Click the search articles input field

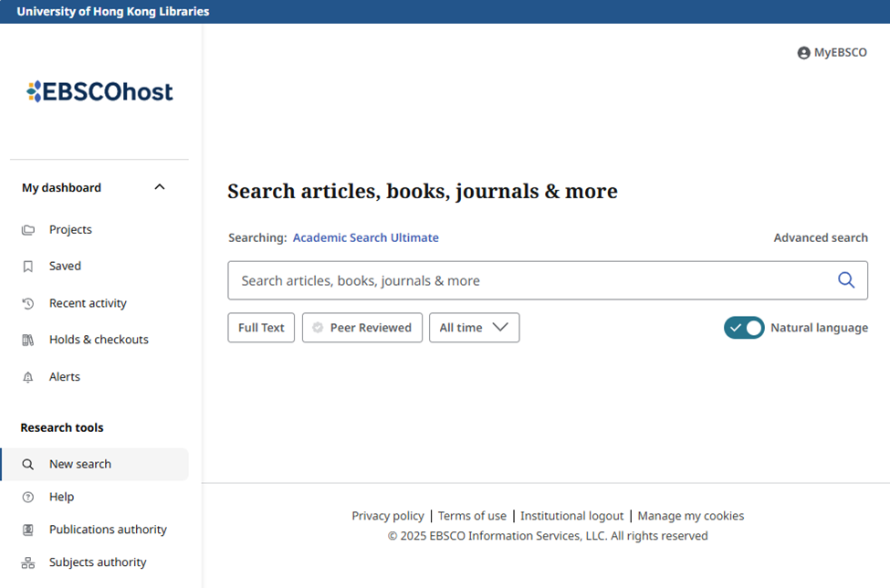(x=530, y=280)
